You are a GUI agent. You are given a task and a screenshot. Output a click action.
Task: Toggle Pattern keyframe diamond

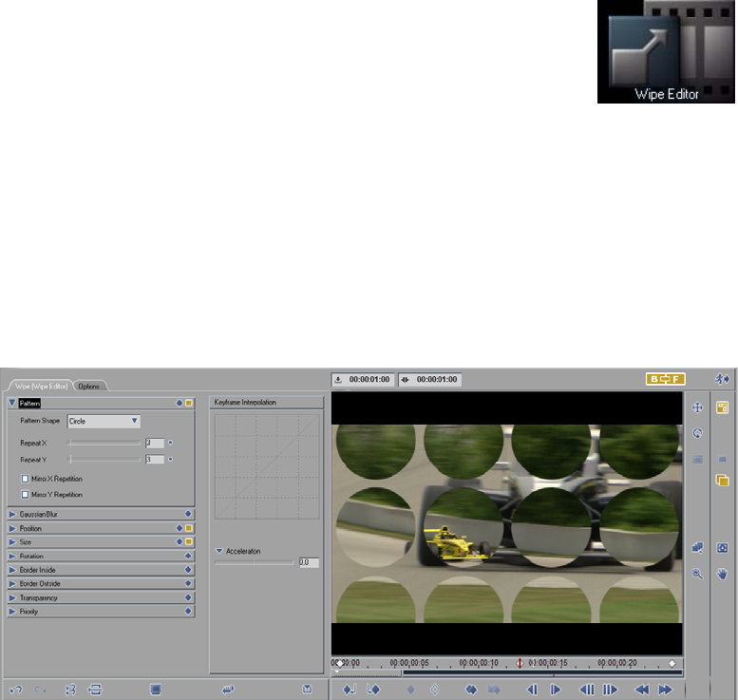(x=180, y=403)
